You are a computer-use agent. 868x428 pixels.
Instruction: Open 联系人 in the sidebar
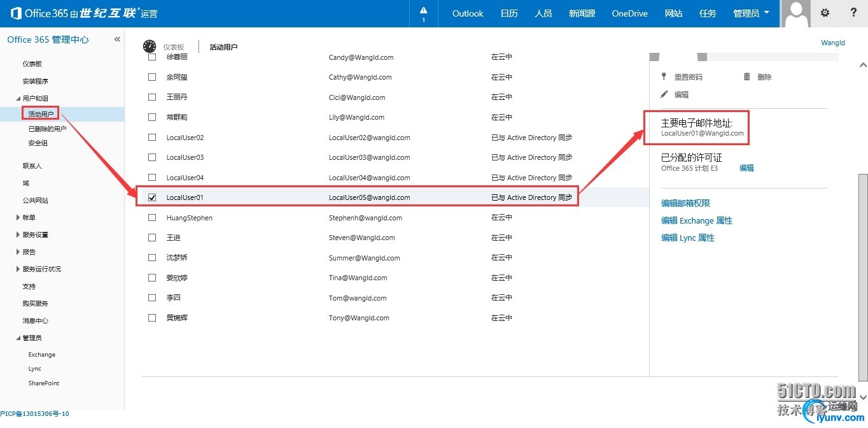point(32,166)
